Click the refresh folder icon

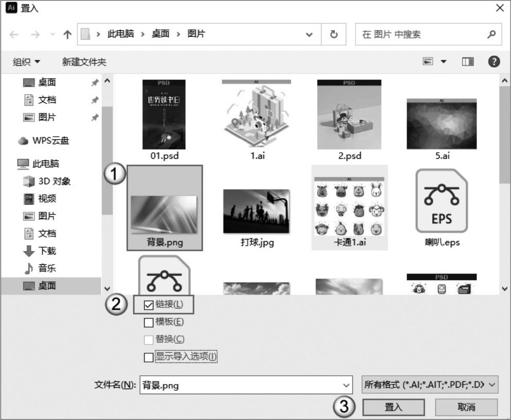334,35
